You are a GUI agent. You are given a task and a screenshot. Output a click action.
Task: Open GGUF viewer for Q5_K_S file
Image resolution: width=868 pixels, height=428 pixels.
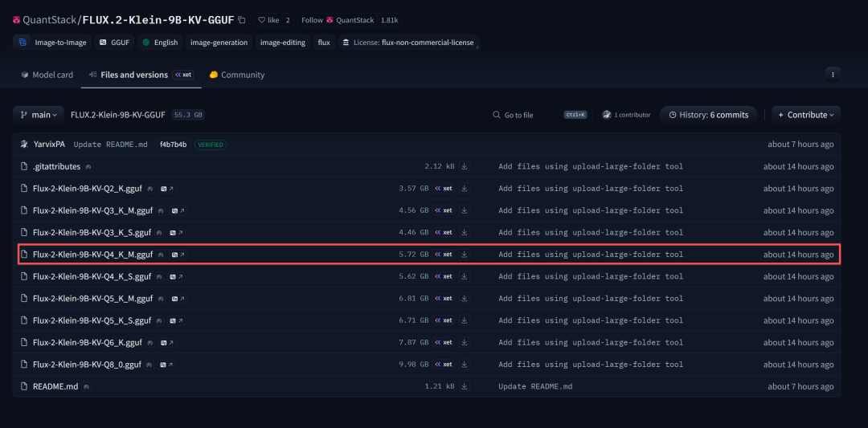pyautogui.click(x=176, y=320)
